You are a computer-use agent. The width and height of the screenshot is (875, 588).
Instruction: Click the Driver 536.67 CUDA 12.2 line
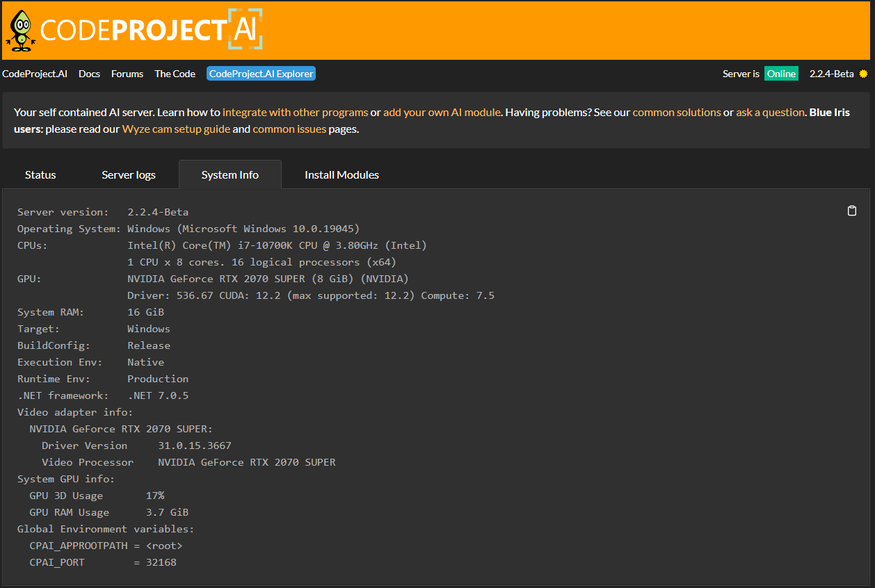click(311, 295)
